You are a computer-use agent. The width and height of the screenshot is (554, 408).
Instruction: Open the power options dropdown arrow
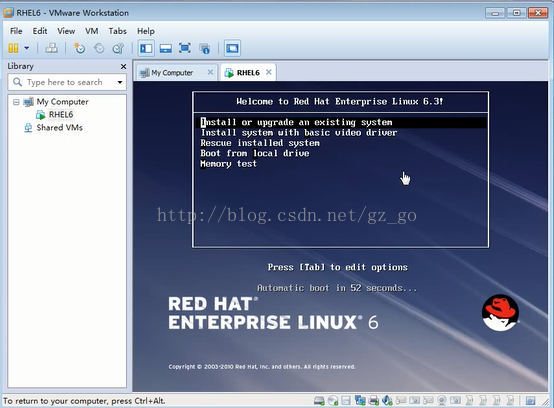[26, 48]
